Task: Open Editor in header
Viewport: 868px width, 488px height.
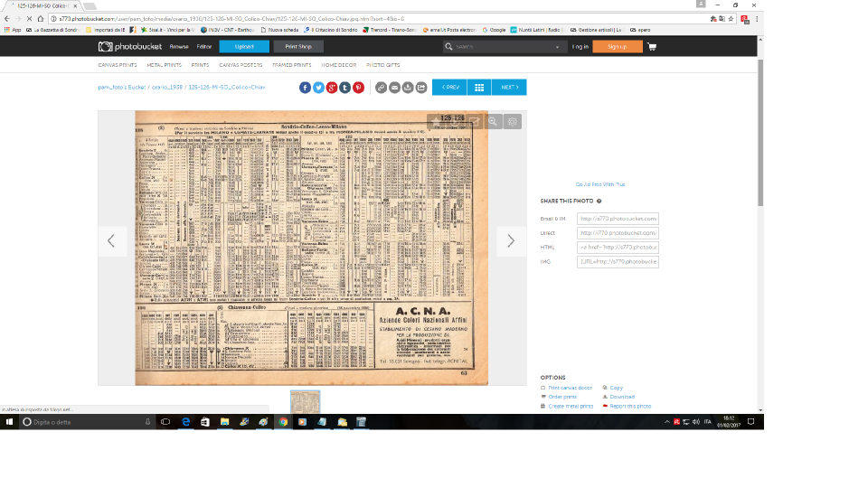Action: click(x=204, y=47)
